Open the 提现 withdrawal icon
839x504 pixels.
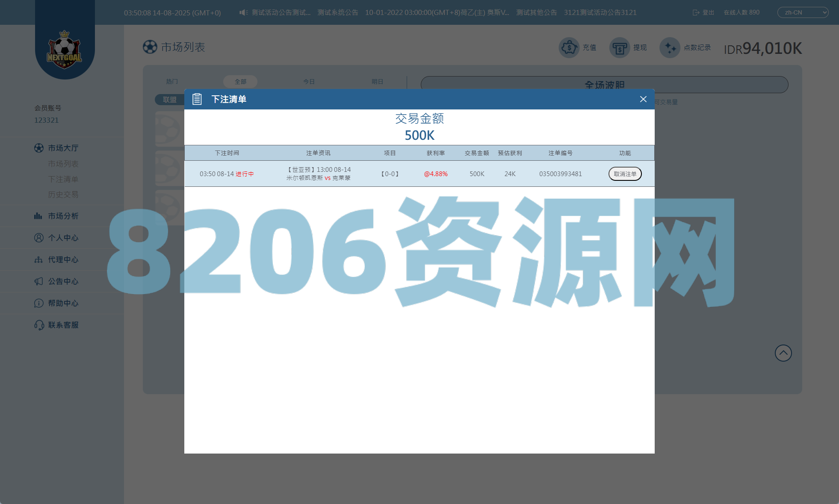[620, 47]
